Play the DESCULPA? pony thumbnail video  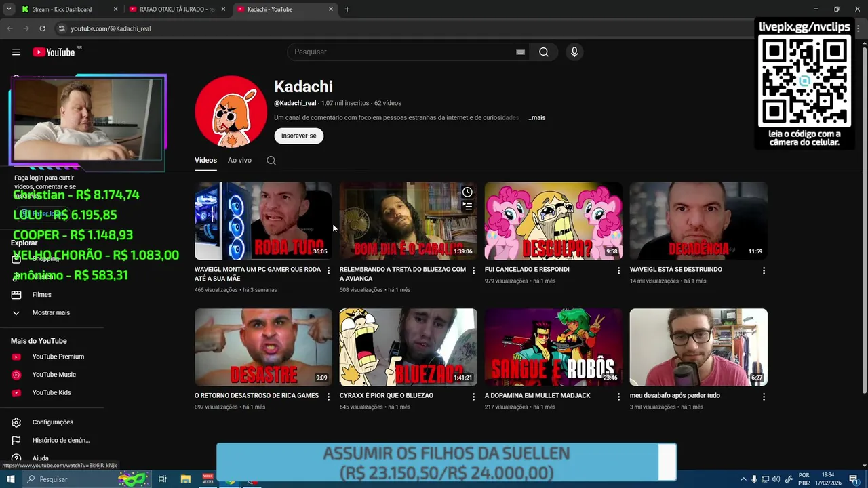tap(553, 221)
